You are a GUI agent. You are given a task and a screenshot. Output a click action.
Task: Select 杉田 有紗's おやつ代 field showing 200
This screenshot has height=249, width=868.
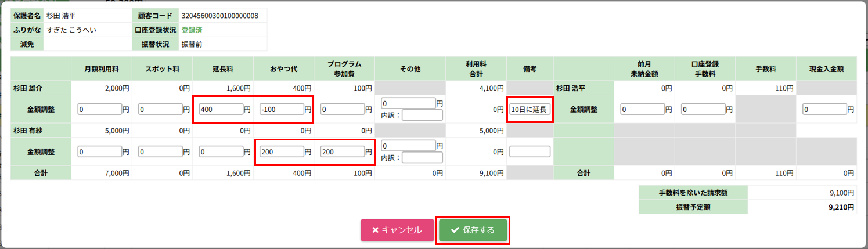(x=282, y=151)
